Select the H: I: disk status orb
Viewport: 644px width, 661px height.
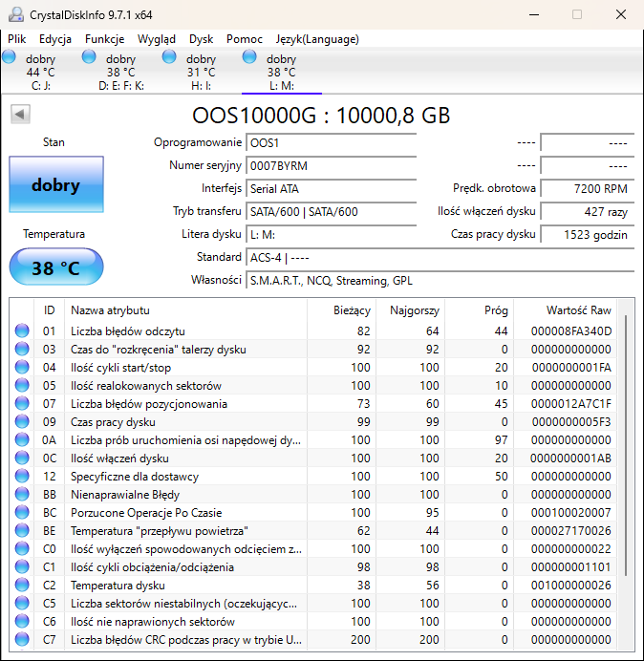(170, 58)
